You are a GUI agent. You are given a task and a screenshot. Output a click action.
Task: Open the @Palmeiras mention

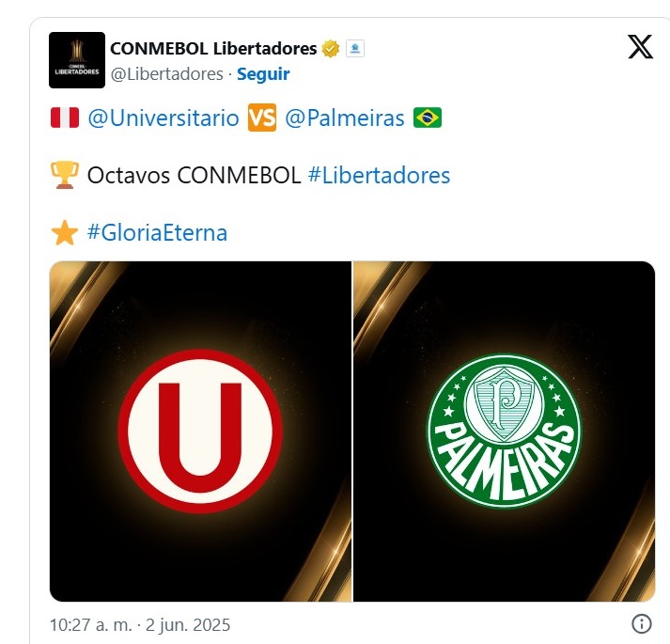coord(345,118)
